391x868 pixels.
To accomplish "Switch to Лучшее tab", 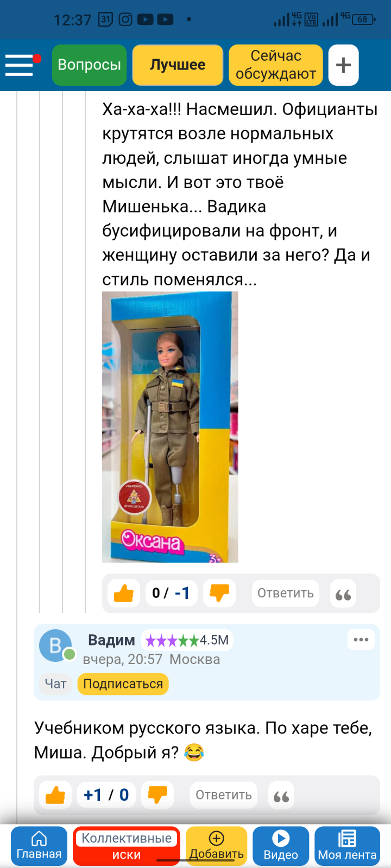I will pyautogui.click(x=178, y=65).
